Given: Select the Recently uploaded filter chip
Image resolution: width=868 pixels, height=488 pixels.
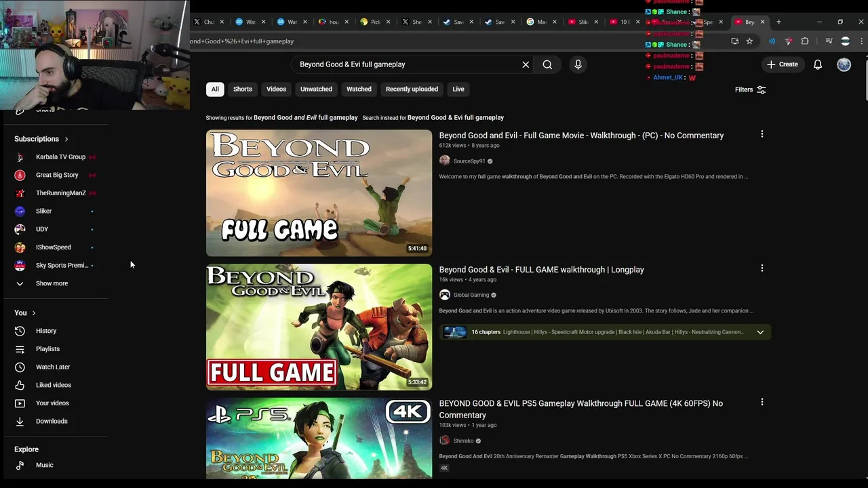Looking at the screenshot, I should click(x=412, y=89).
